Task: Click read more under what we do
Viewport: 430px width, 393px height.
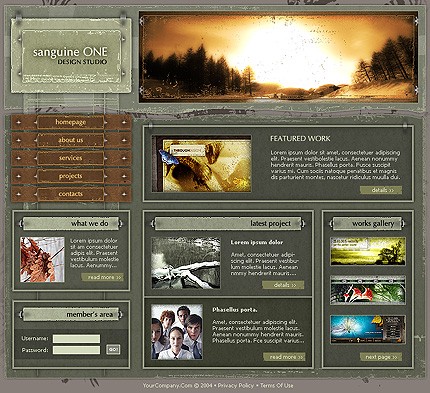Action: (102, 277)
